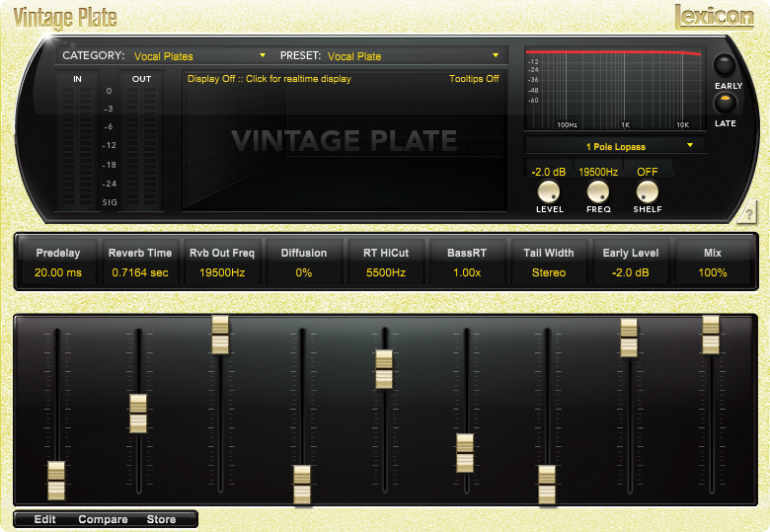Toggle the EARLY reflections button
770x532 pixels.
tap(725, 65)
